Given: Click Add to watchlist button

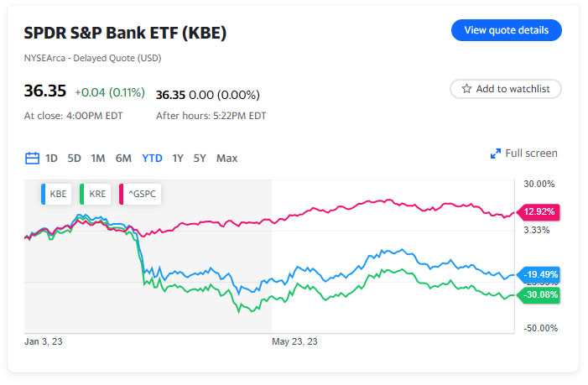Looking at the screenshot, I should pos(506,89).
